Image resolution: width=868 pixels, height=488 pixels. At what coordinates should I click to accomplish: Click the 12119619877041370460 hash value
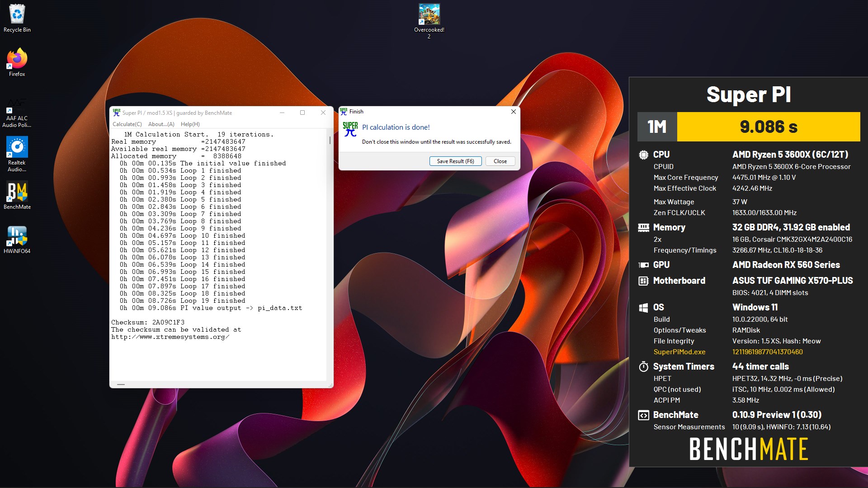pos(767,352)
